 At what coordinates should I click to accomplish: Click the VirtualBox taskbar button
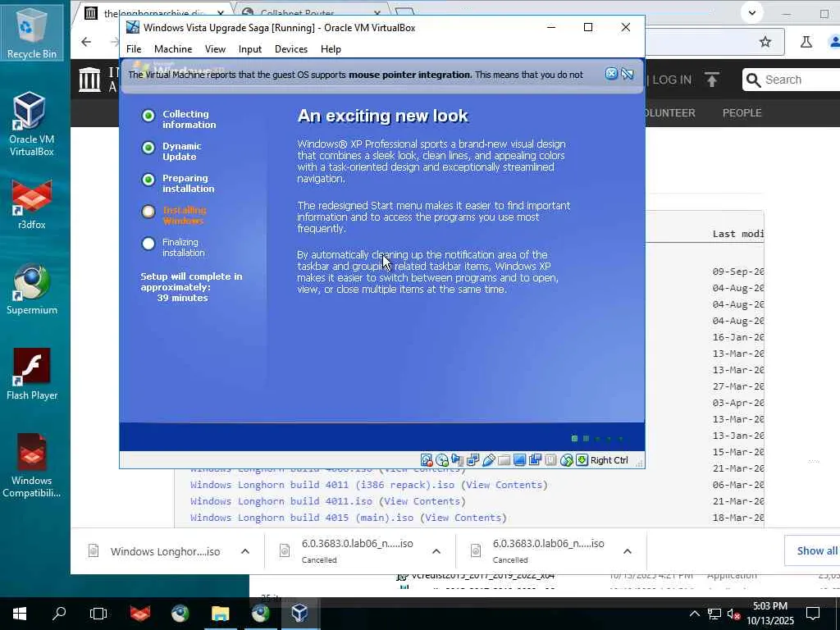point(299,614)
